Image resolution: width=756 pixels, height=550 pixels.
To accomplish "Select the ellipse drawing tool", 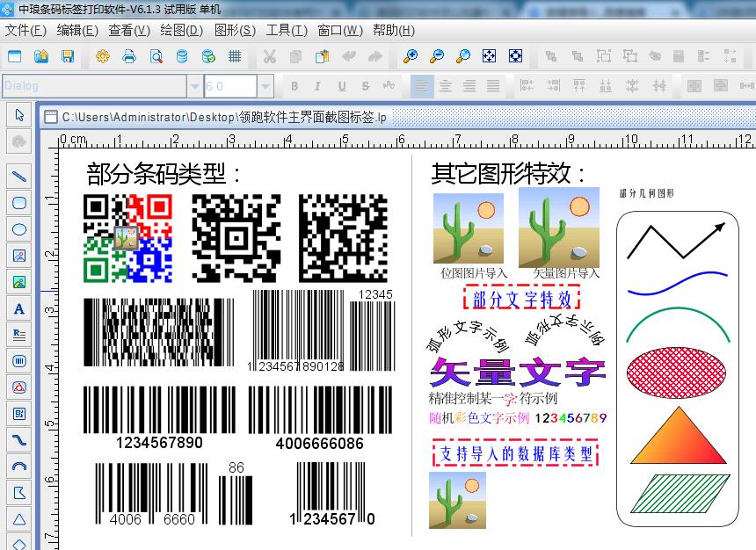I will coord(19,229).
